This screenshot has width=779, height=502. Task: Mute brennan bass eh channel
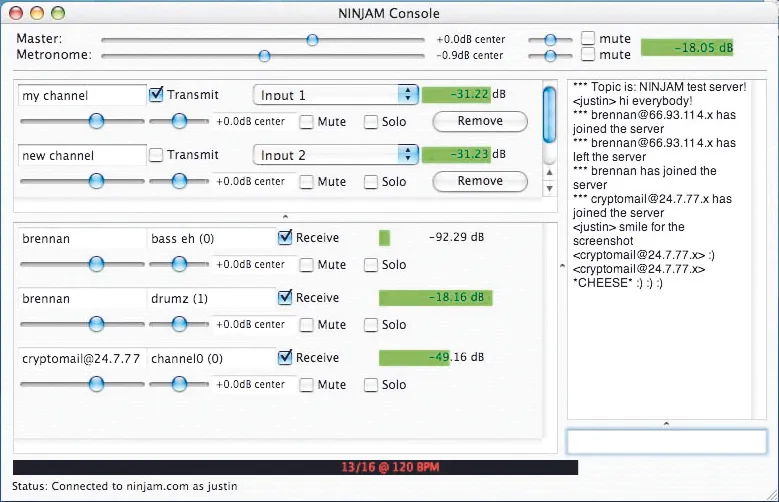[x=307, y=265]
